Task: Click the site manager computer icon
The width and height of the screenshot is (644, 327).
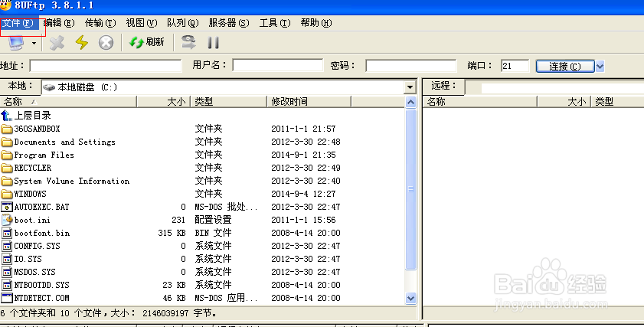Action: tap(16, 42)
